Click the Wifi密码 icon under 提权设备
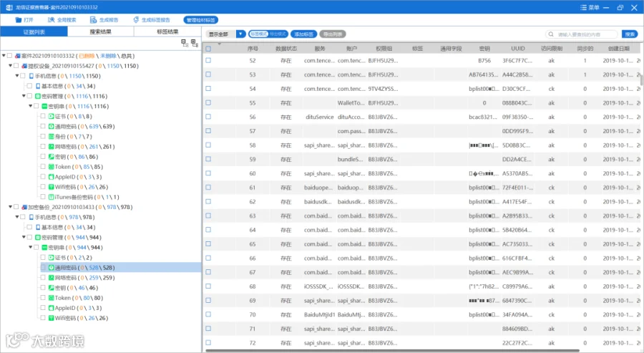Screen dimensions: 644x353 click(x=52, y=187)
